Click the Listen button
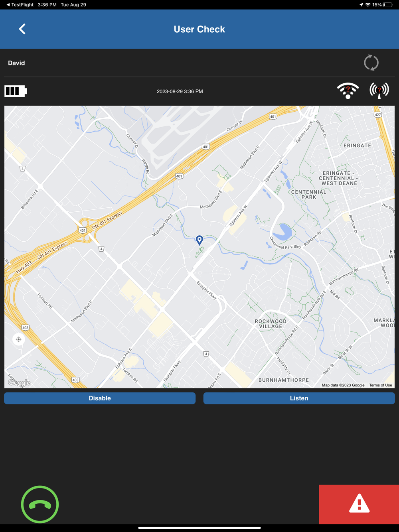The image size is (399, 532). [x=299, y=398]
